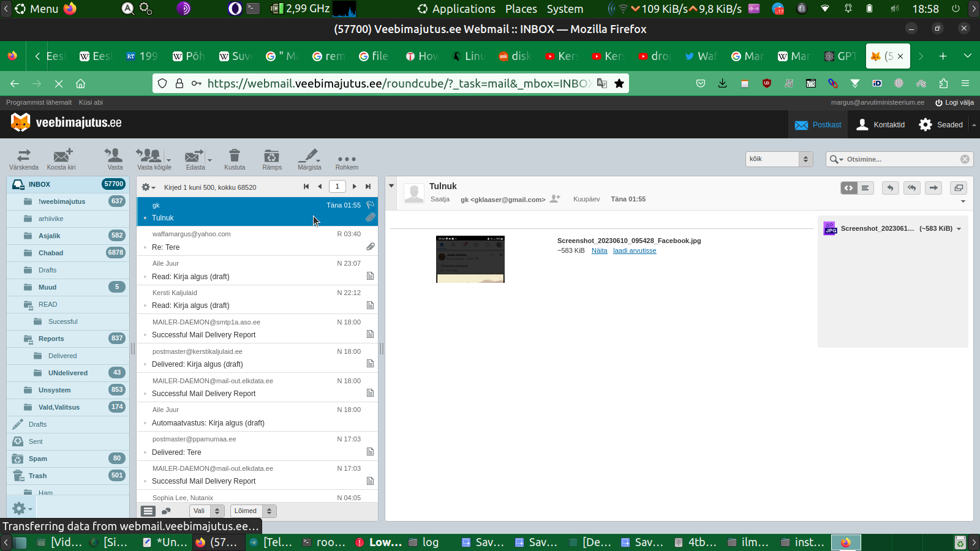Mark message as junk with Rämps icon
The image size is (980, 551).
[x=272, y=159]
